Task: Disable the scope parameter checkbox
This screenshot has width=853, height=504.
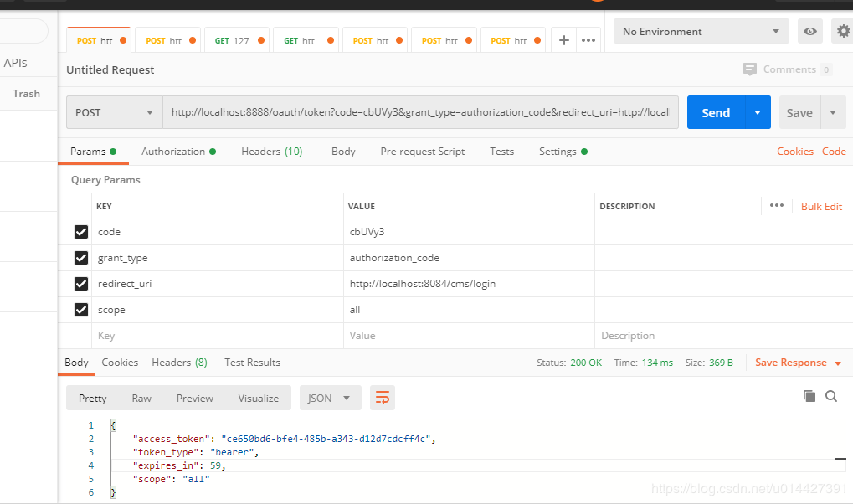Action: coord(81,310)
